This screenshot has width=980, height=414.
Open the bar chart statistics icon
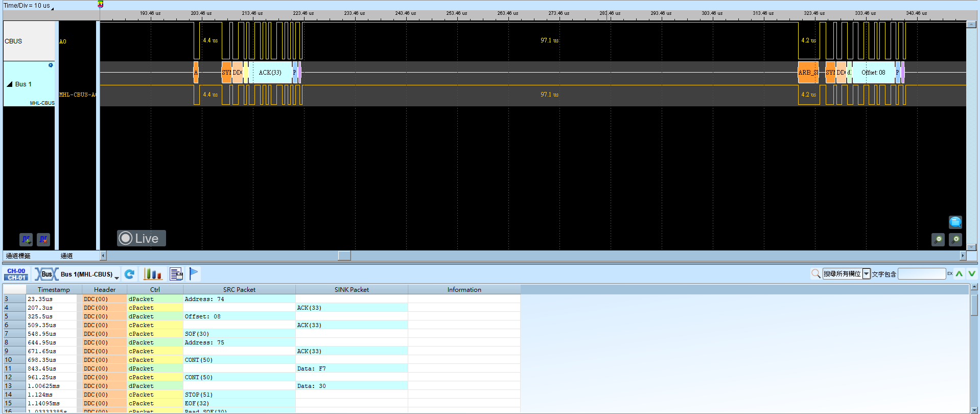[x=153, y=274]
